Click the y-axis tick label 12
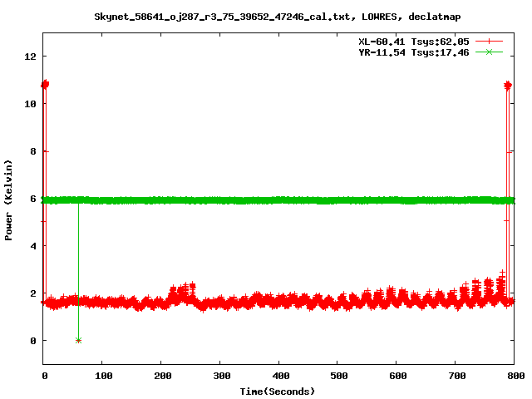This screenshot has height=399, width=532. [x=30, y=57]
